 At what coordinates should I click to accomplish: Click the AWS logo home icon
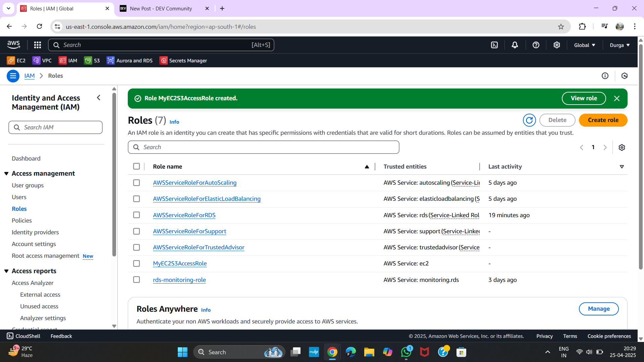pyautogui.click(x=13, y=45)
